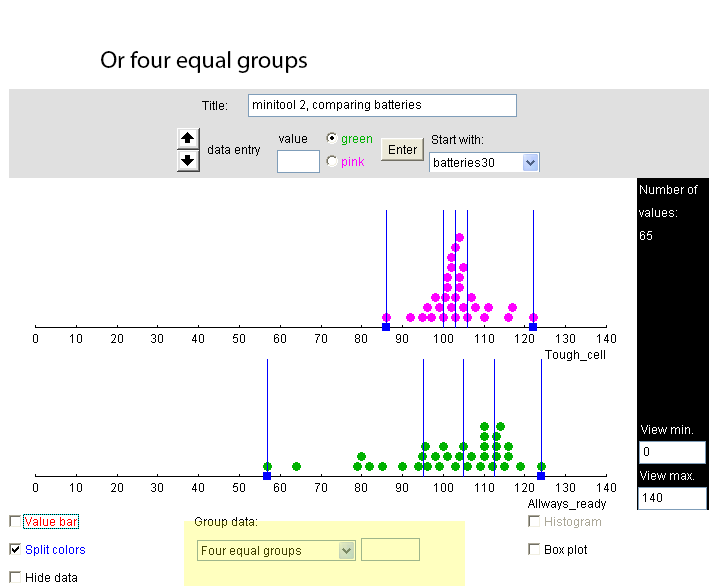Uncheck the Split colors checkbox
The height and width of the screenshot is (586, 715).
pyautogui.click(x=15, y=549)
